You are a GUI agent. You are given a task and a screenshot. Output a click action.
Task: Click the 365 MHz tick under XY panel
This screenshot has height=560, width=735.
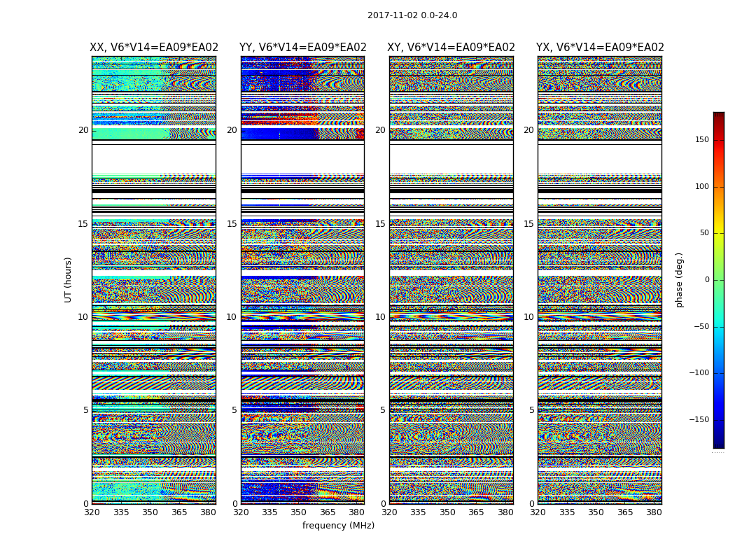[x=476, y=512]
